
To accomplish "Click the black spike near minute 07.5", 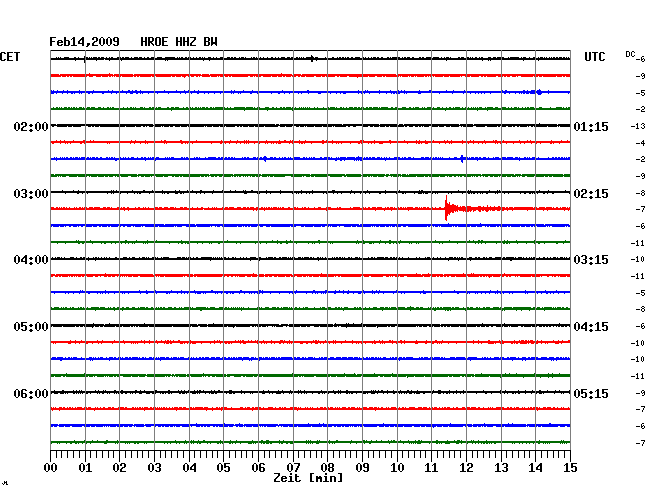I will pos(312,59).
